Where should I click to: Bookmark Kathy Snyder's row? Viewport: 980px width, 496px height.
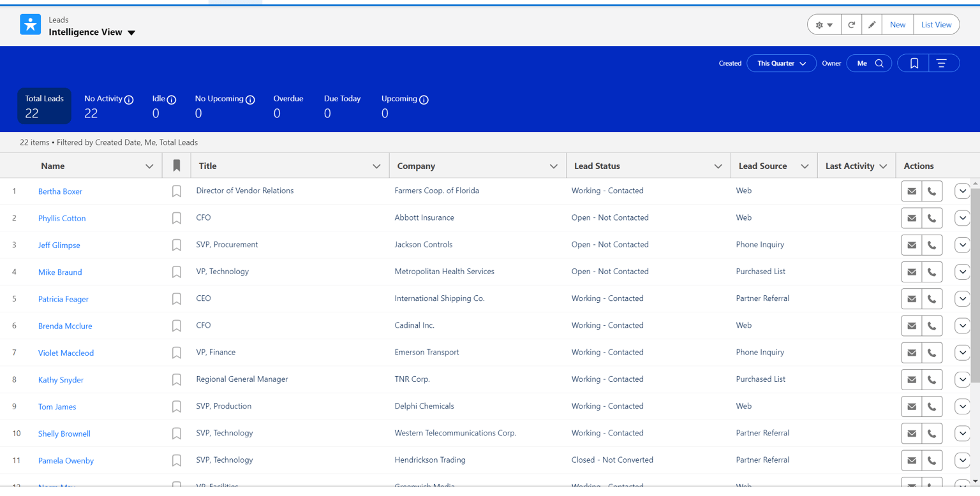[177, 379]
